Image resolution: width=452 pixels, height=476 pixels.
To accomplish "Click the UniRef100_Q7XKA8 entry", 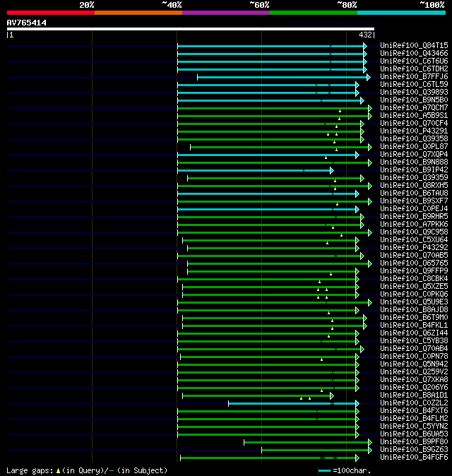I will (x=414, y=380).
